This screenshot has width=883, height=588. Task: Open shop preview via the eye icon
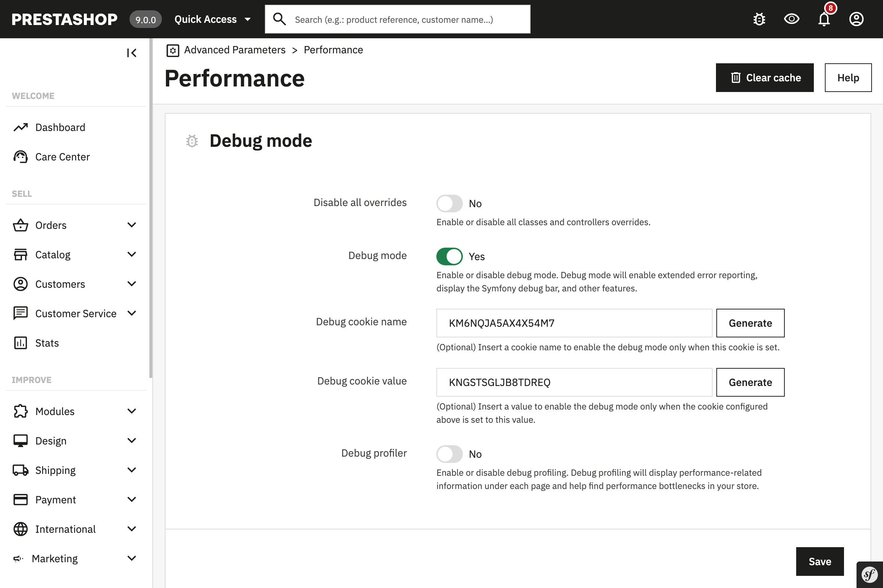pyautogui.click(x=791, y=19)
